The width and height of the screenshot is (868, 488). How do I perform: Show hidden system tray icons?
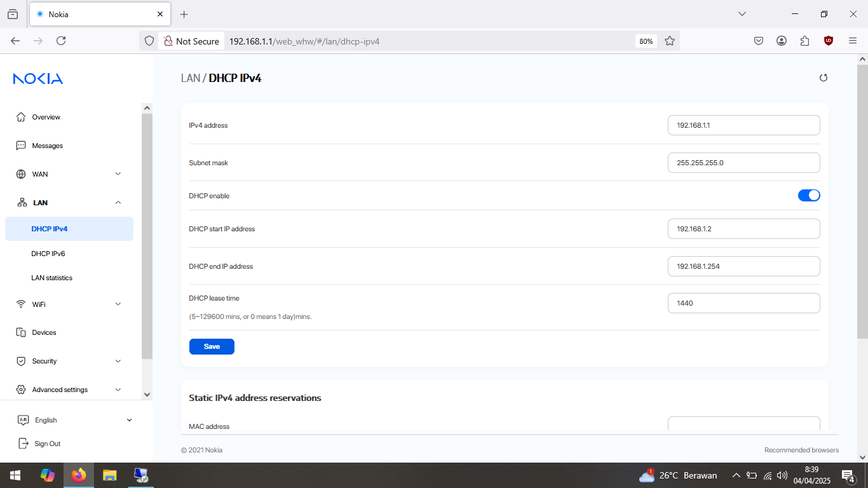click(x=736, y=475)
